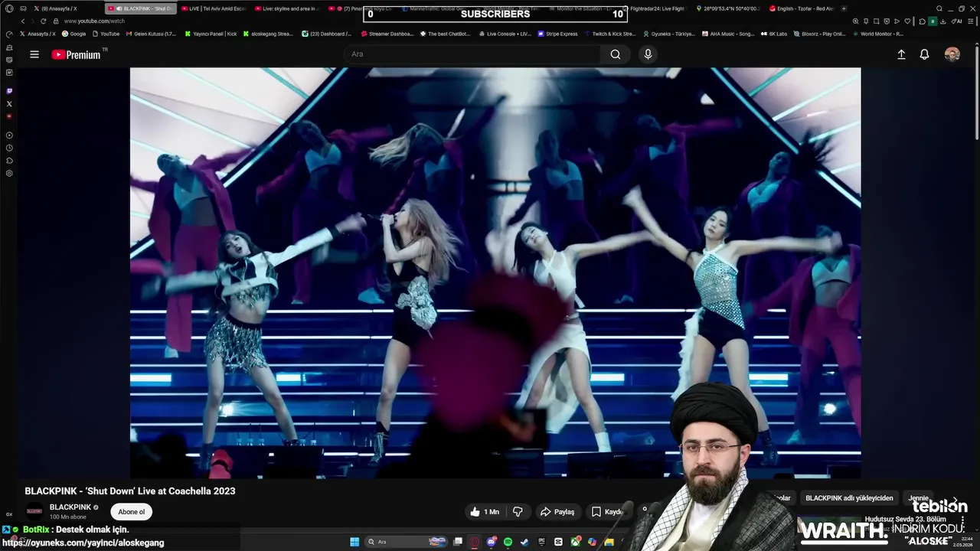Subscribe using the Abone ol button
This screenshot has width=980, height=551.
tap(131, 512)
